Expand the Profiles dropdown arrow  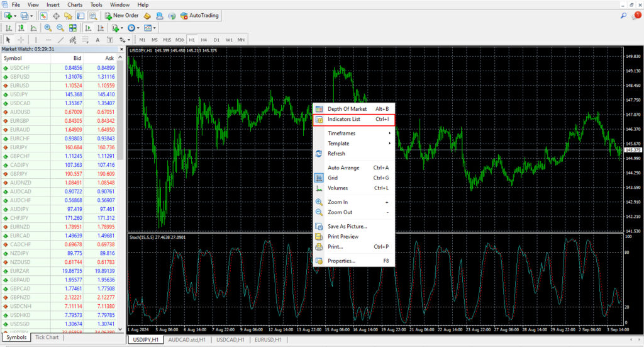[31, 16]
